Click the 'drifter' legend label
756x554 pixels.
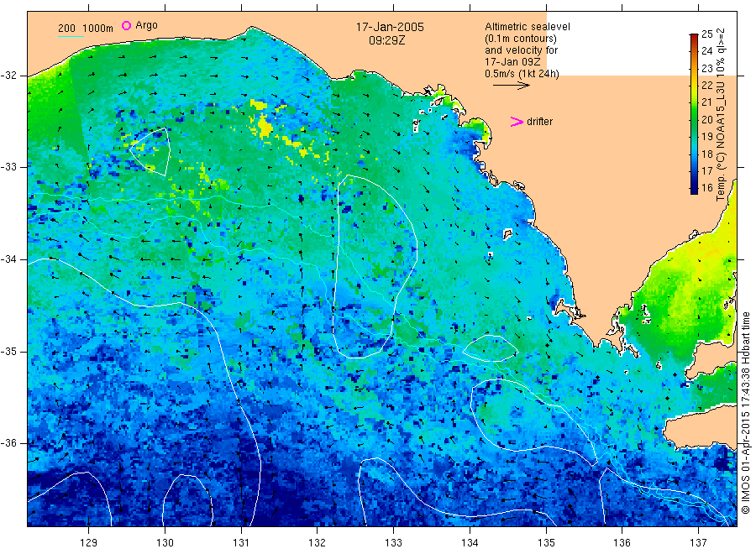[x=539, y=122]
